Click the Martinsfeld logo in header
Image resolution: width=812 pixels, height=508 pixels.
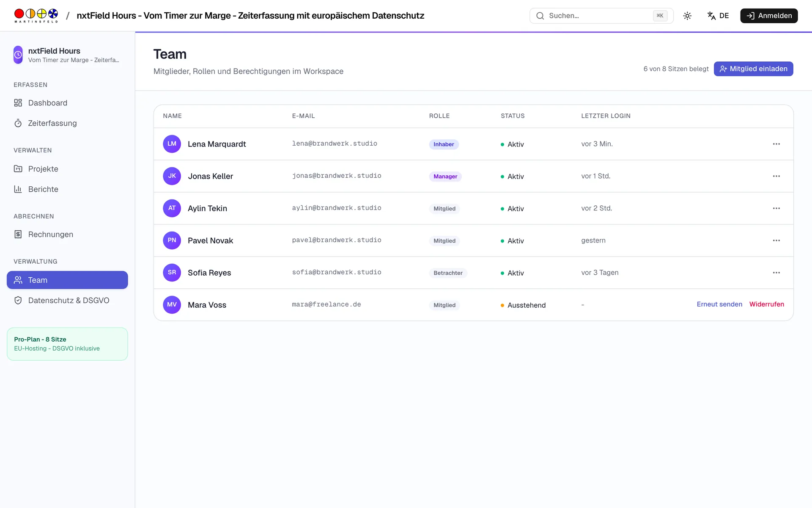pos(36,16)
